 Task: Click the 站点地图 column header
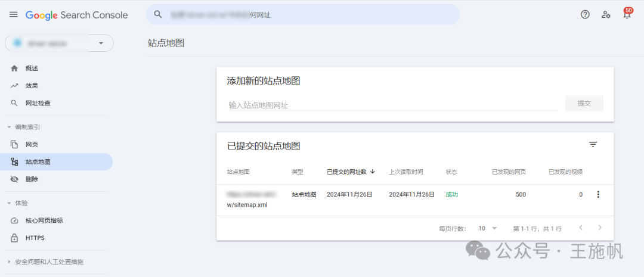[x=238, y=172]
